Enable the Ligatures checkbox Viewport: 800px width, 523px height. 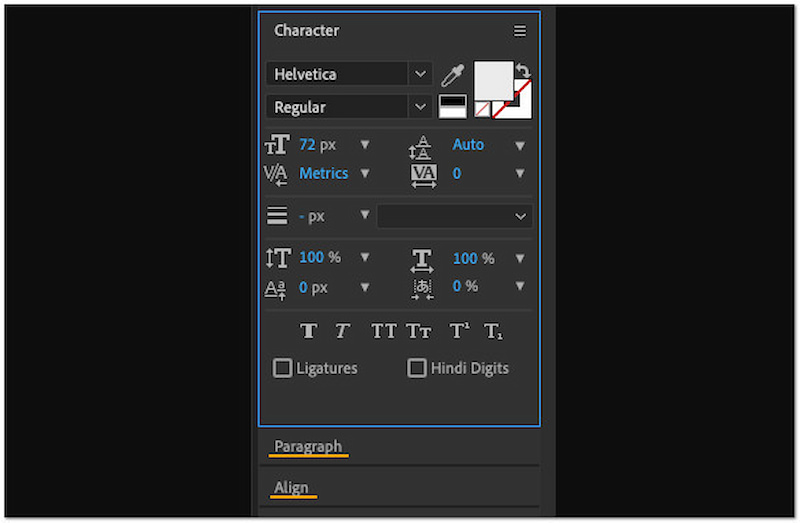(283, 368)
